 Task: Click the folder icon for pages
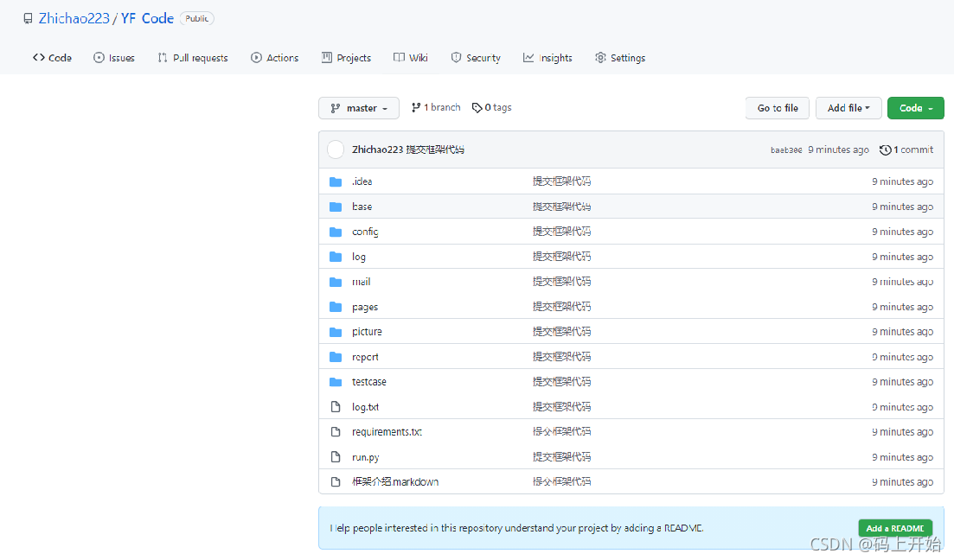pos(336,307)
